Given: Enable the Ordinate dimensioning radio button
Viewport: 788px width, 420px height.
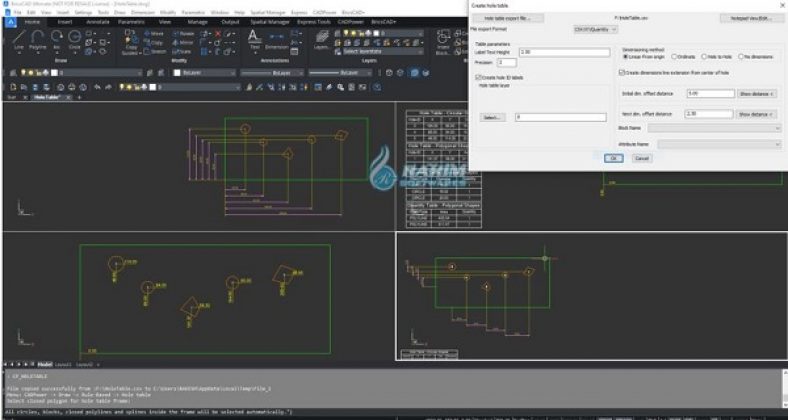Looking at the screenshot, I should click(673, 57).
